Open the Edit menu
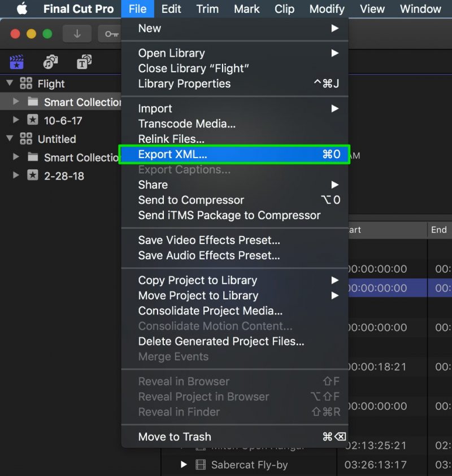 (x=171, y=9)
